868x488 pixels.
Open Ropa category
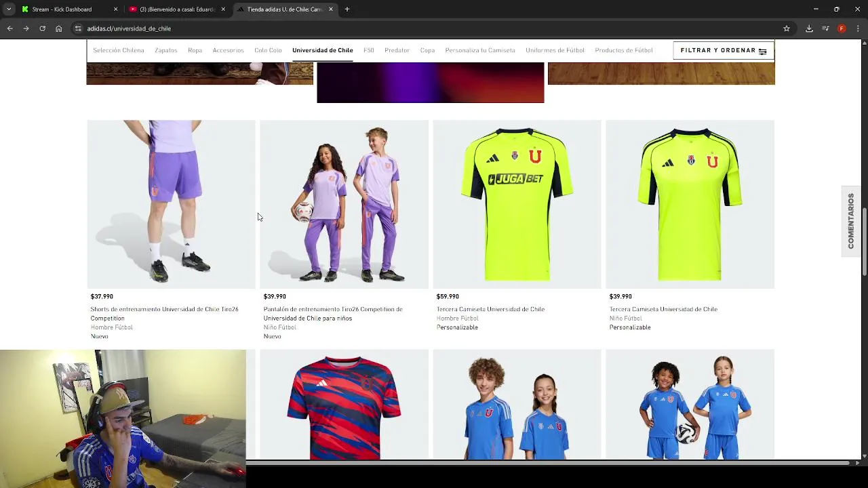tap(195, 50)
